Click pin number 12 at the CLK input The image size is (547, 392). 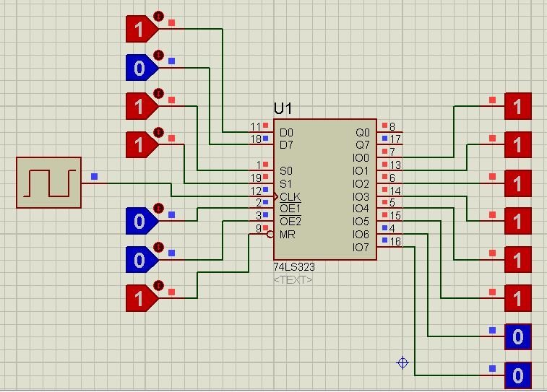[256, 191]
